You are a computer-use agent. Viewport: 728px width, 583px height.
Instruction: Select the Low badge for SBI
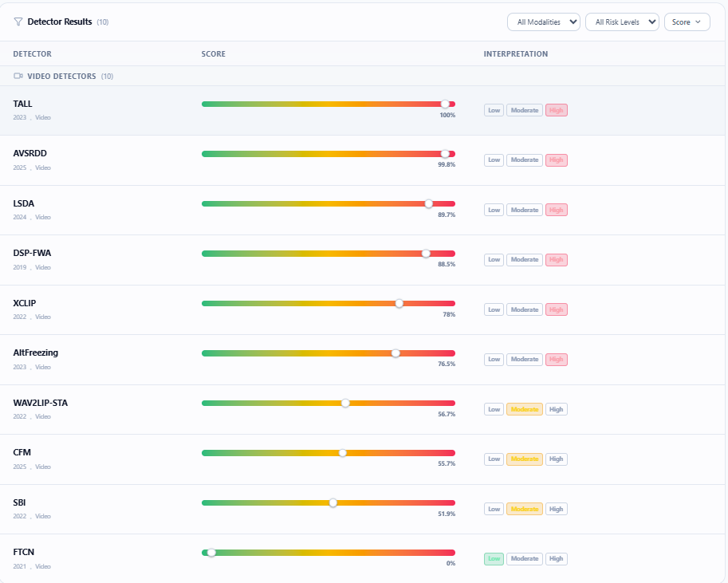point(494,509)
